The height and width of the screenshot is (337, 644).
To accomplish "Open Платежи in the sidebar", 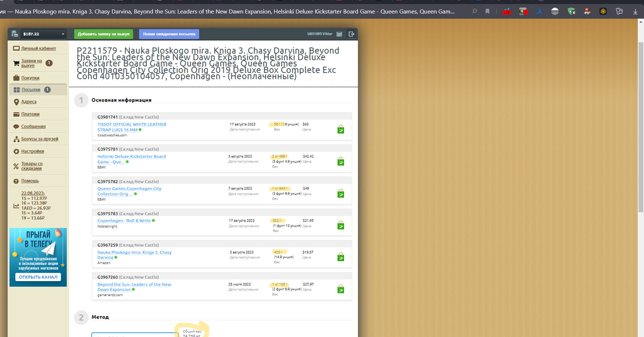I will pyautogui.click(x=31, y=114).
